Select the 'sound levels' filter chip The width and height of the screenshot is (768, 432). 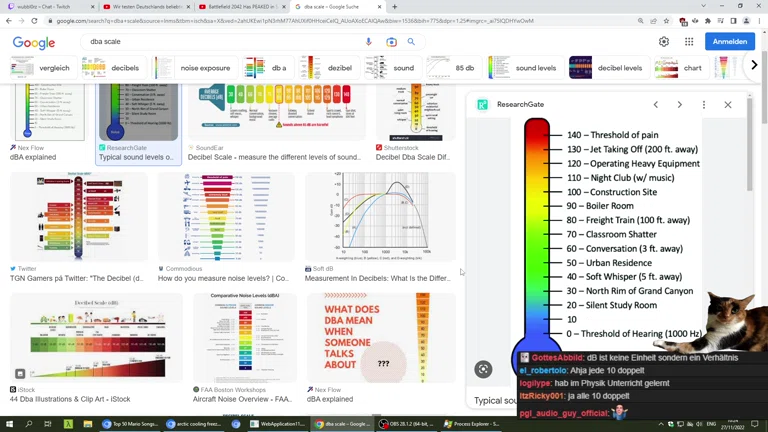(523, 68)
